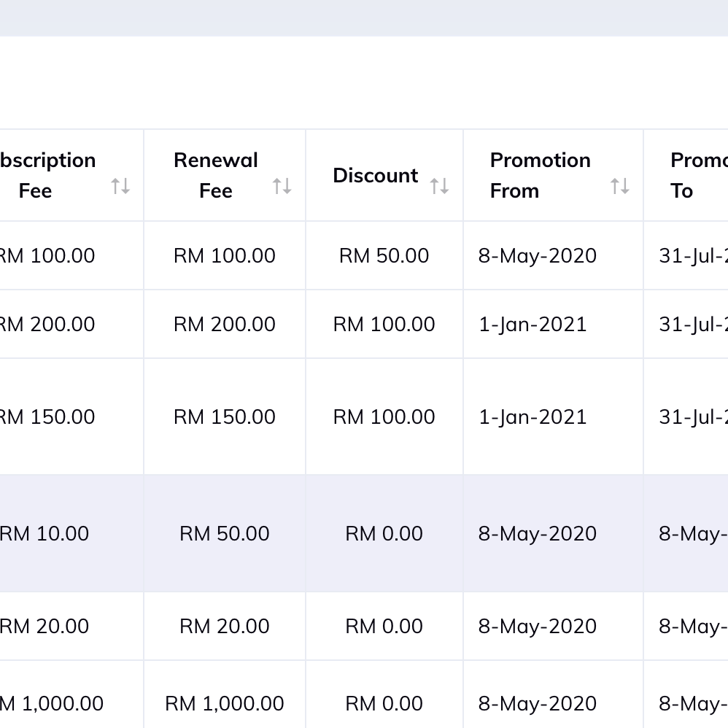Click the Discount column header text

pyautogui.click(x=375, y=176)
